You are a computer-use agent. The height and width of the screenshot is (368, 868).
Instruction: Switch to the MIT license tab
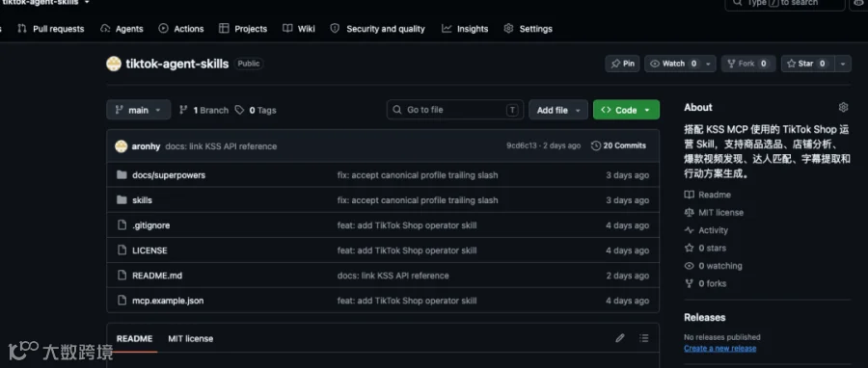(190, 339)
